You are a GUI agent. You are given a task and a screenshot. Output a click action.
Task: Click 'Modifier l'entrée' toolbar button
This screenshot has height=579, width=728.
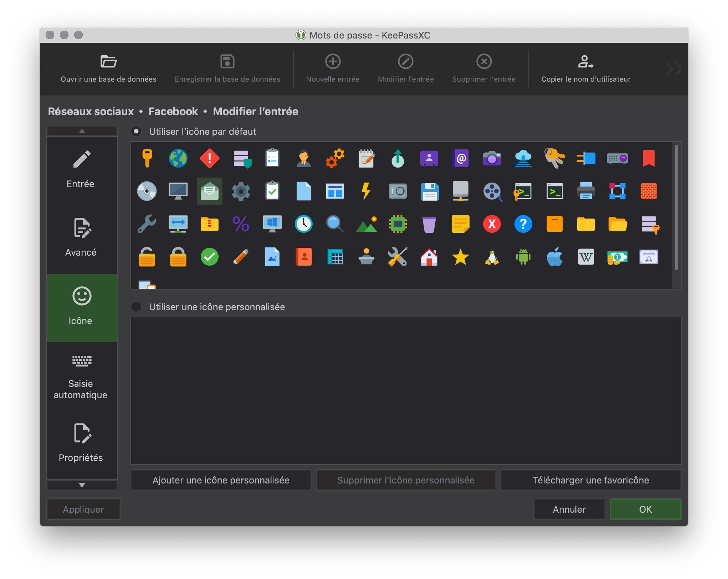tap(406, 69)
